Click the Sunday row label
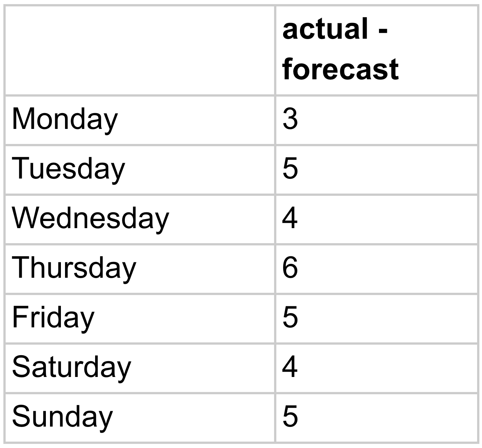Image resolution: width=482 pixels, height=448 pixels. (62, 417)
